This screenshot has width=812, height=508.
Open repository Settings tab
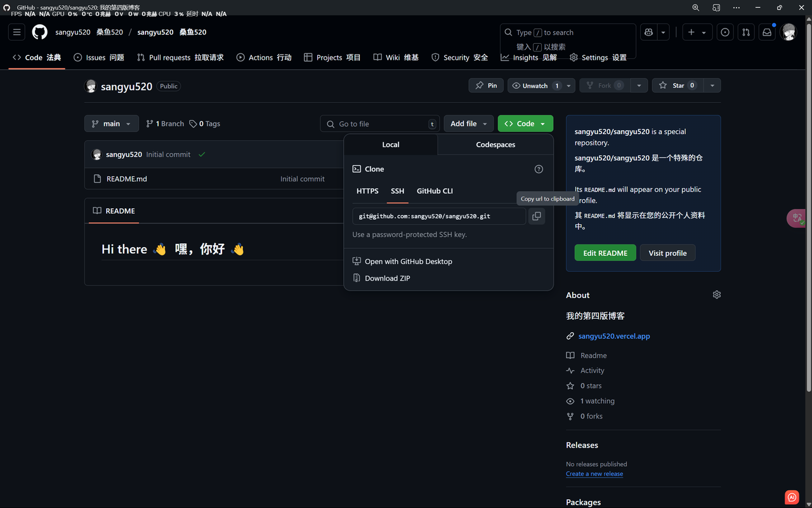pyautogui.click(x=598, y=57)
